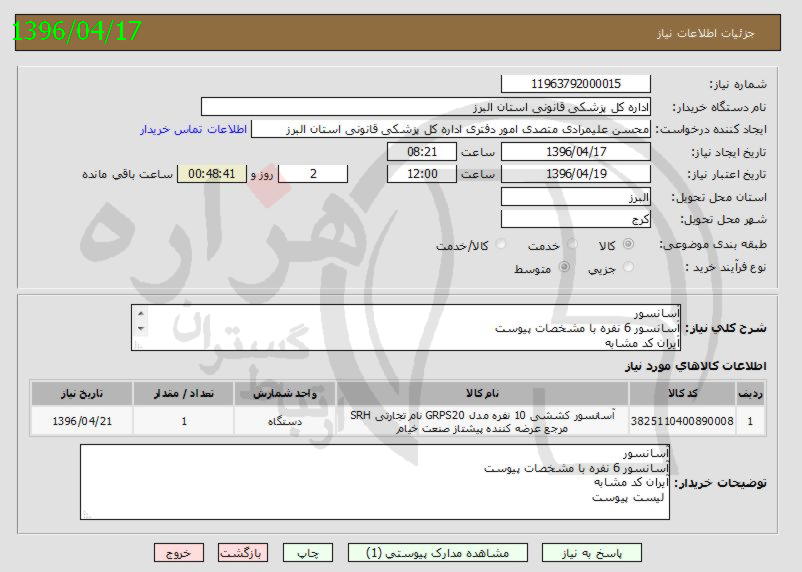The height and width of the screenshot is (572, 802).
Task: Open مشاهده مدارک پیوستی (1) attachments
Action: click(438, 553)
